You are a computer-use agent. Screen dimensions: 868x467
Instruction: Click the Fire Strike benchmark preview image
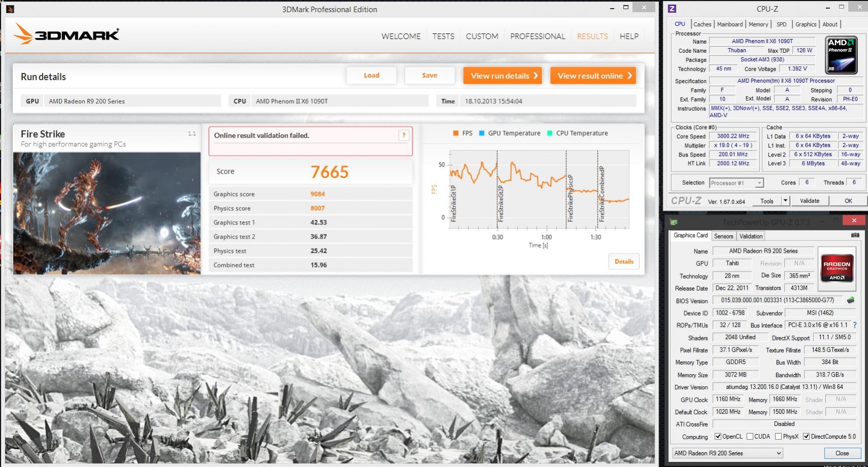pyautogui.click(x=107, y=213)
